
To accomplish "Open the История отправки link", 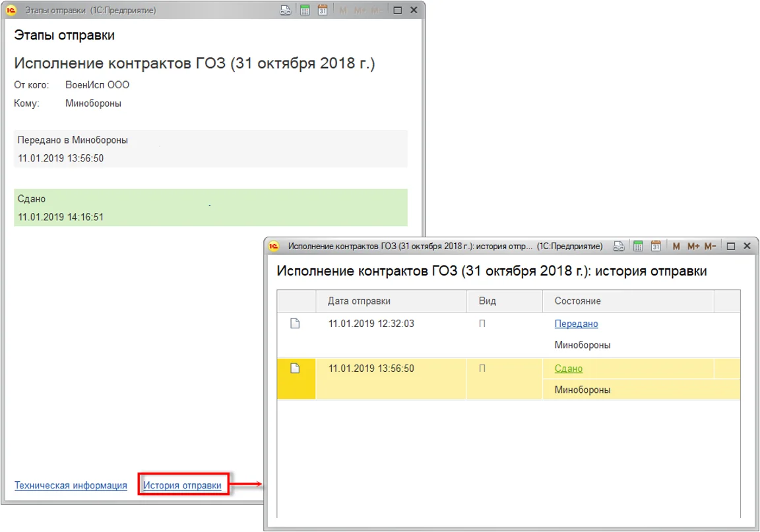I will coord(182,485).
